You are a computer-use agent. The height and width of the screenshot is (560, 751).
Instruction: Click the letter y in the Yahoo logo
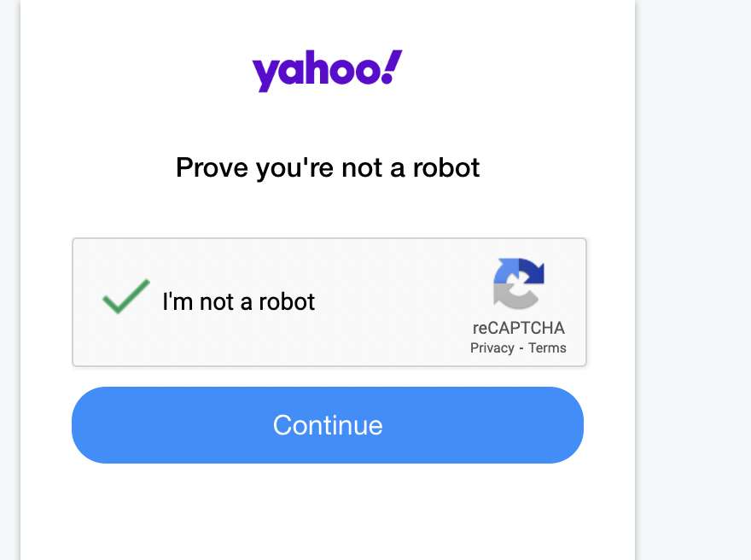click(265, 75)
